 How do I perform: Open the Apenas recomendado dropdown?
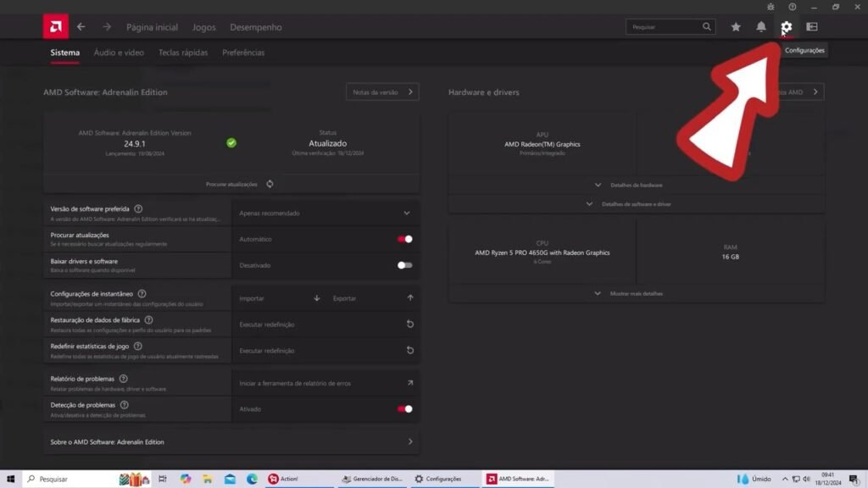click(x=325, y=213)
